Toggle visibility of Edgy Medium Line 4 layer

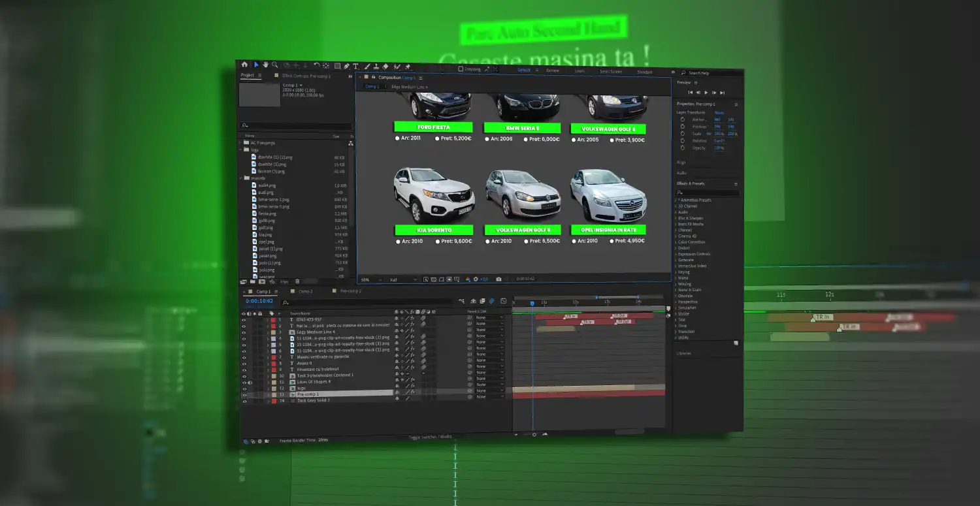244,332
